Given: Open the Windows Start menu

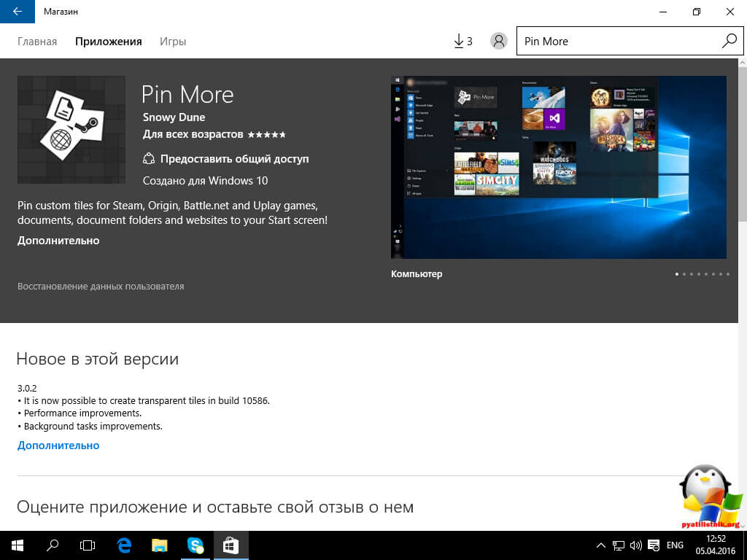Looking at the screenshot, I should tap(17, 545).
